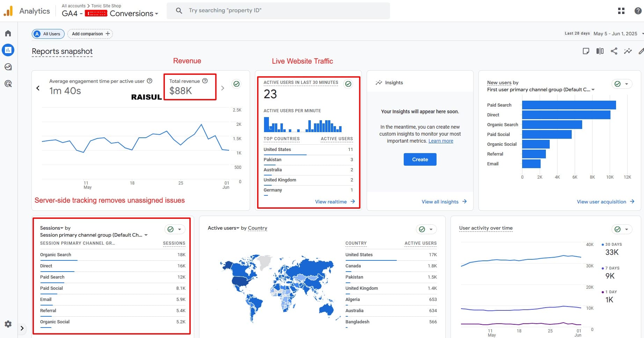
Task: Open the Insights sparkline icon in toolbar
Action: (628, 51)
